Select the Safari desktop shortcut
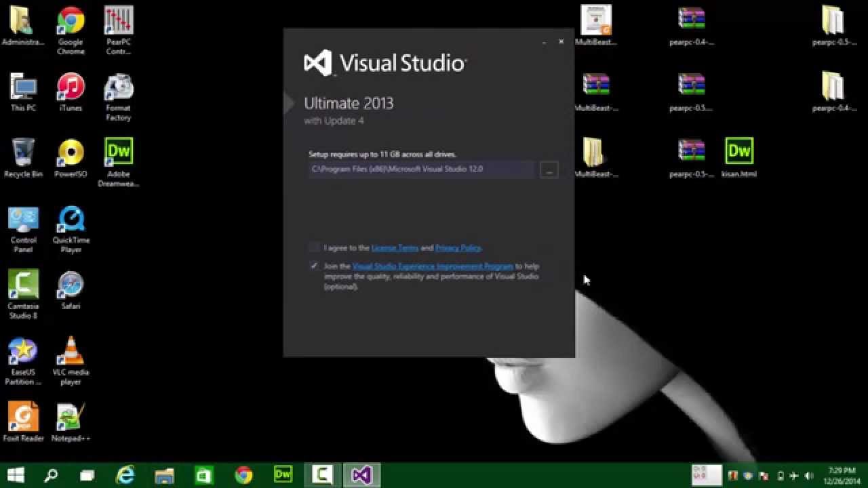Viewport: 868px width, 488px height. [x=71, y=291]
